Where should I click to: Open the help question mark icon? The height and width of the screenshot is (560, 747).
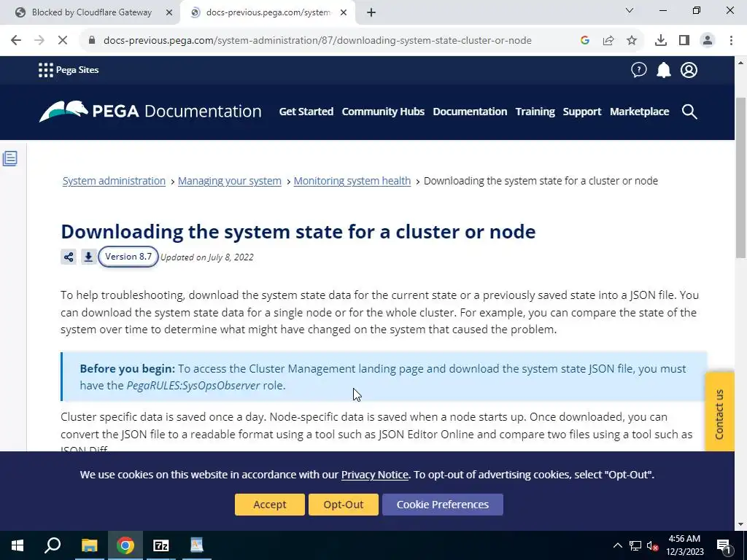(x=638, y=70)
